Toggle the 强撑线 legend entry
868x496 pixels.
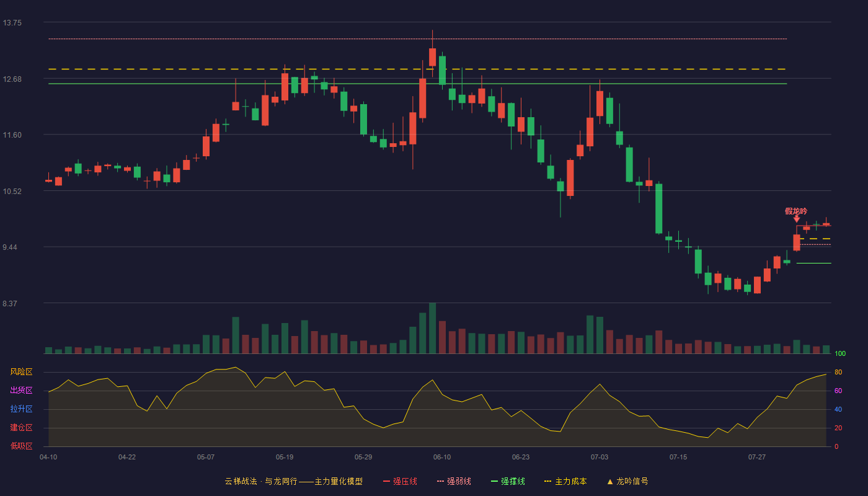[508, 481]
